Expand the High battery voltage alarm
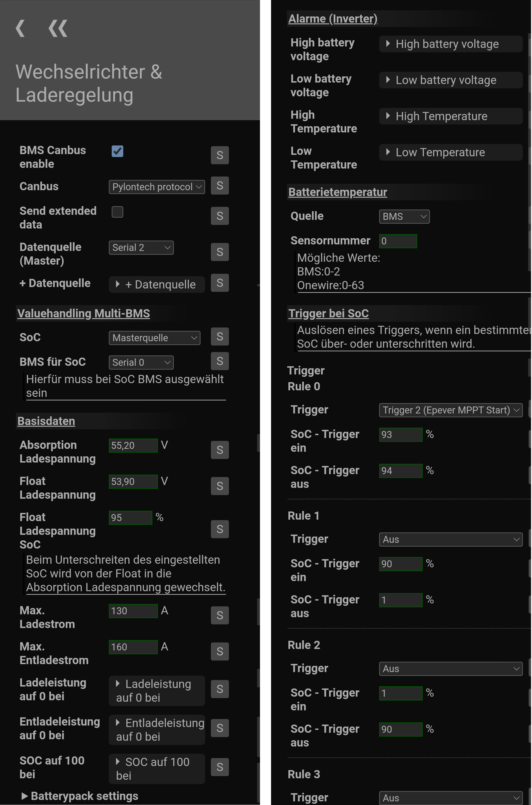The width and height of the screenshot is (532, 805). tap(447, 44)
